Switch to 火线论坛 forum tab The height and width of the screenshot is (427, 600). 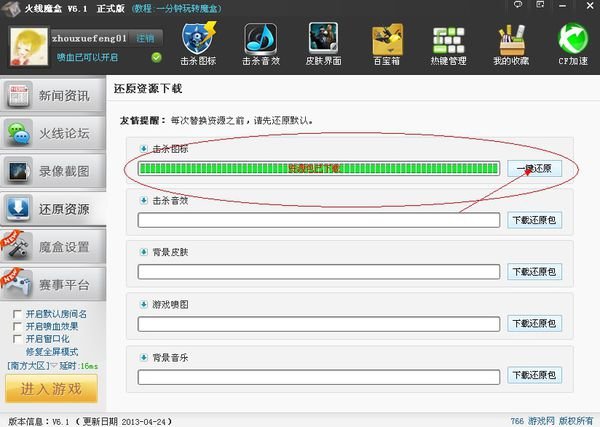tap(53, 133)
